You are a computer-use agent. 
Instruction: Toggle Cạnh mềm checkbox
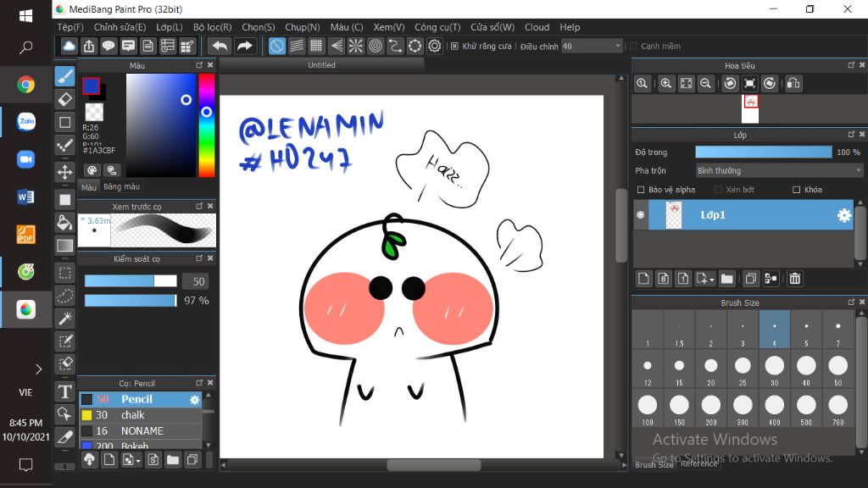click(633, 46)
